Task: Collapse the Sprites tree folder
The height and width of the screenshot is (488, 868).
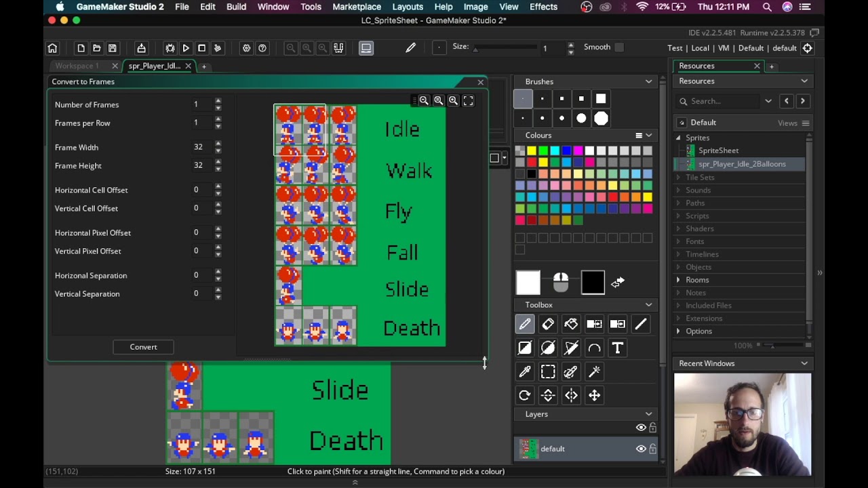Action: [x=678, y=138]
